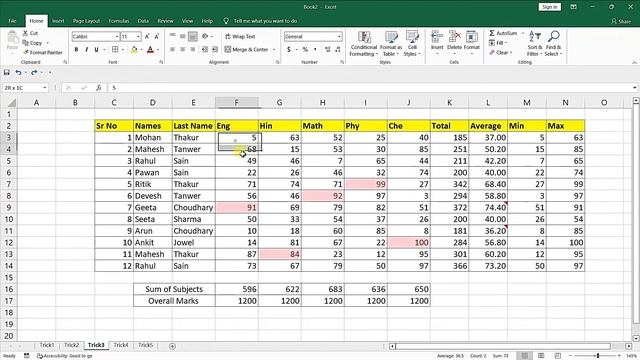The width and height of the screenshot is (640, 360).
Task: Apply Bold formatting
Action: [76, 49]
